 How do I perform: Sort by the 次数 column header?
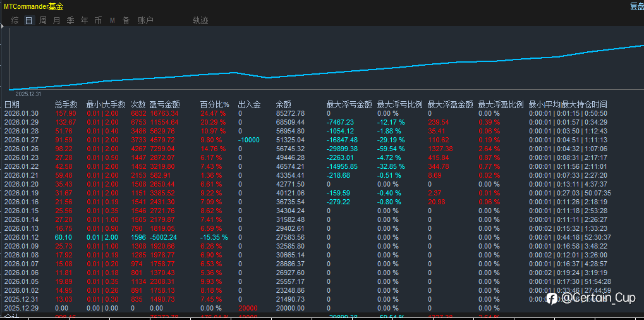click(x=138, y=105)
